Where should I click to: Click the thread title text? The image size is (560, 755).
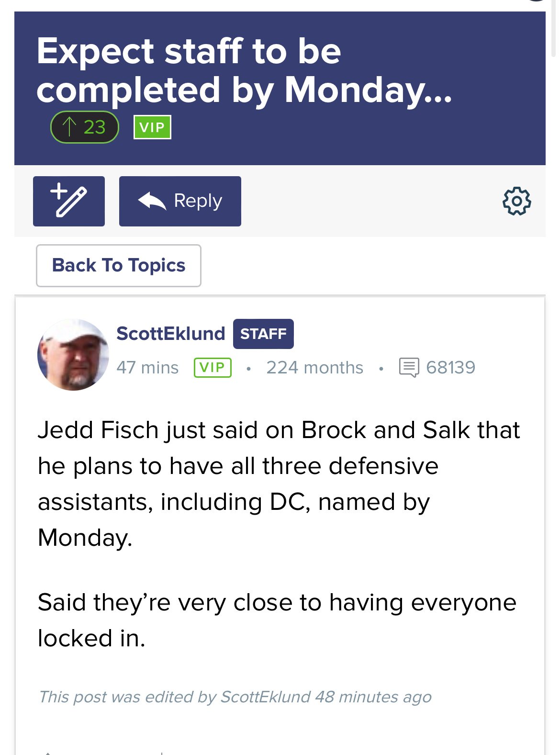point(244,70)
